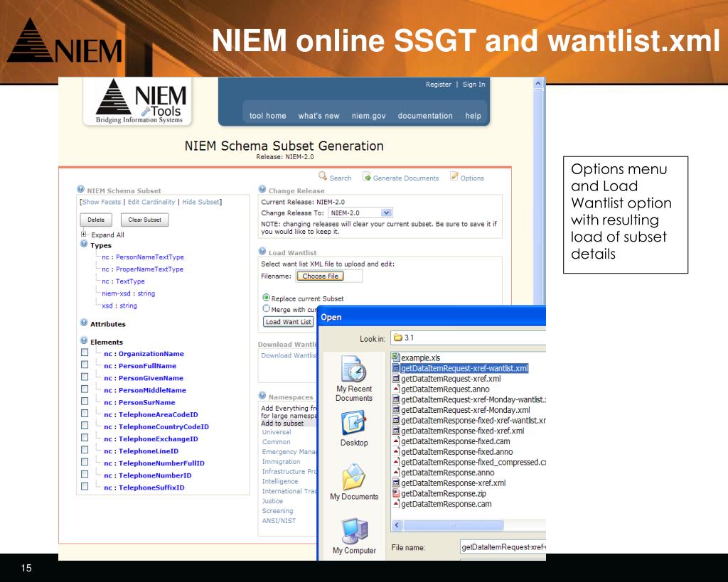Click the File name input field
This screenshot has width=728, height=582.
[x=503, y=547]
